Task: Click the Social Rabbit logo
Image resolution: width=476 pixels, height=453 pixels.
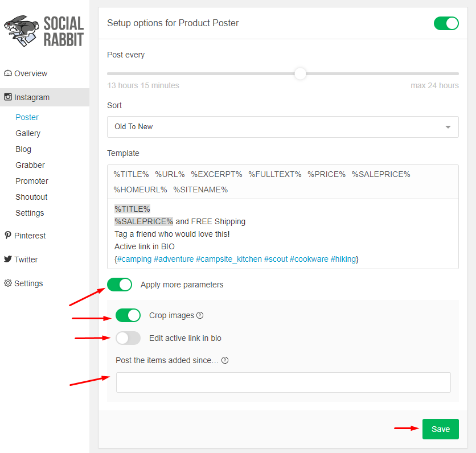Action: pos(44,31)
